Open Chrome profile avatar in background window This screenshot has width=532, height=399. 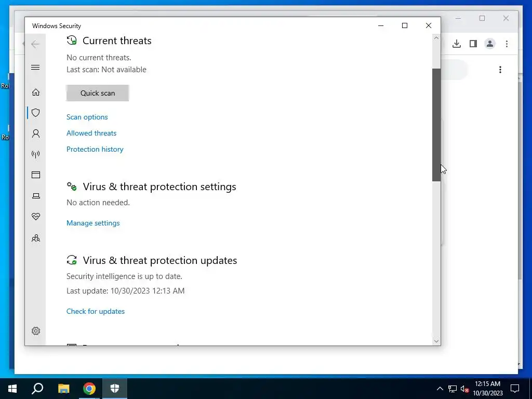(x=490, y=44)
